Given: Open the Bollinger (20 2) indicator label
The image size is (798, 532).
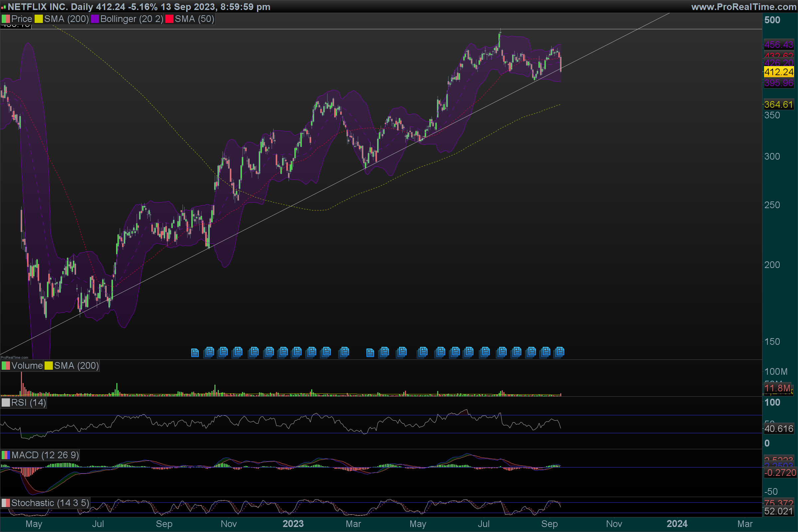Looking at the screenshot, I should click(x=132, y=19).
